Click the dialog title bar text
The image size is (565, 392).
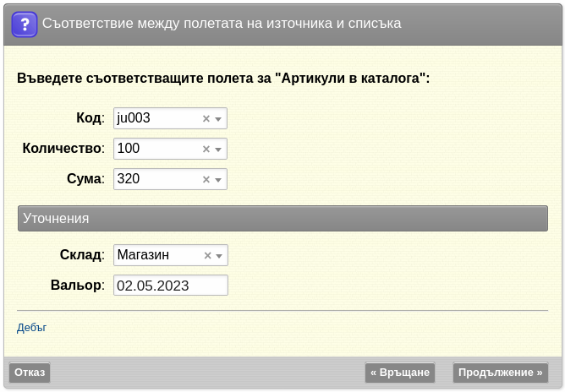[222, 24]
